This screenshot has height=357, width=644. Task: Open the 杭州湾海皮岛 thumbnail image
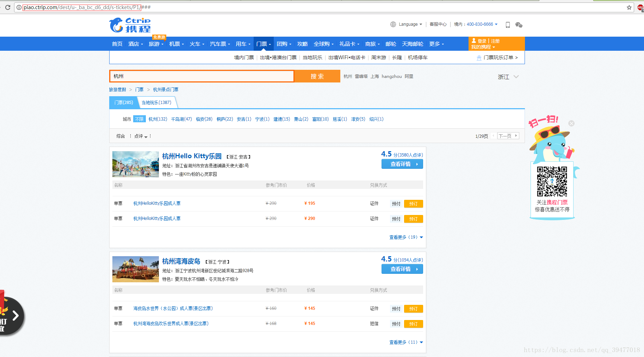coord(136,269)
